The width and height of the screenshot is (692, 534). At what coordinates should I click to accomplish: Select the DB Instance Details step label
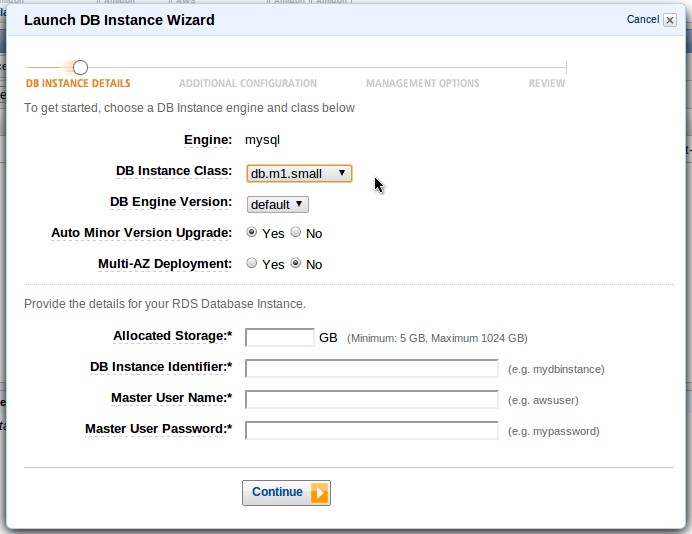click(78, 84)
